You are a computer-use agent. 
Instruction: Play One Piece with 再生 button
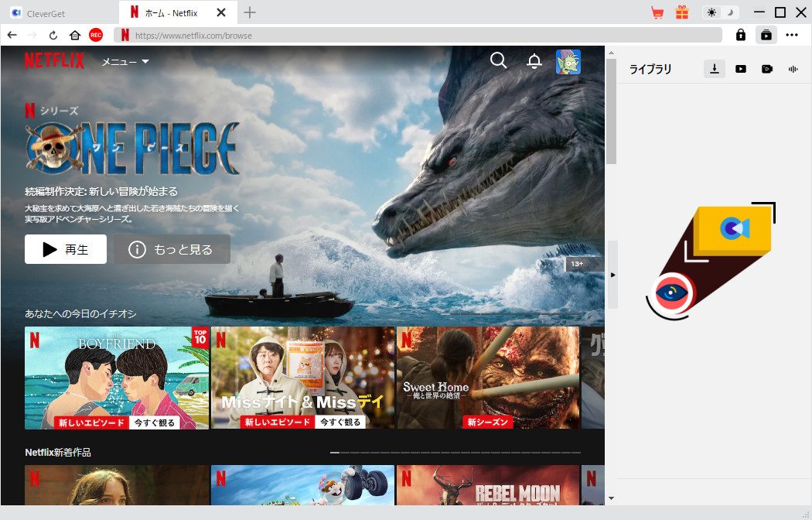click(x=66, y=249)
